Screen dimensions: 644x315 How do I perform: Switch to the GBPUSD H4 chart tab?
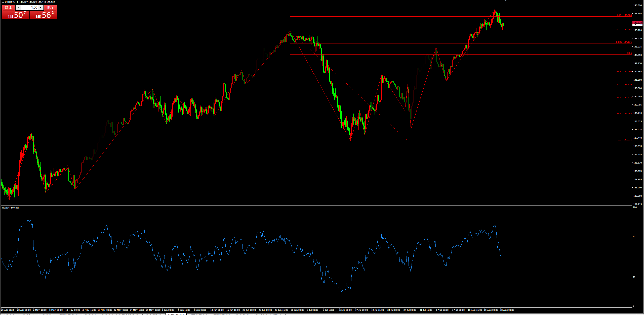click(x=222, y=314)
